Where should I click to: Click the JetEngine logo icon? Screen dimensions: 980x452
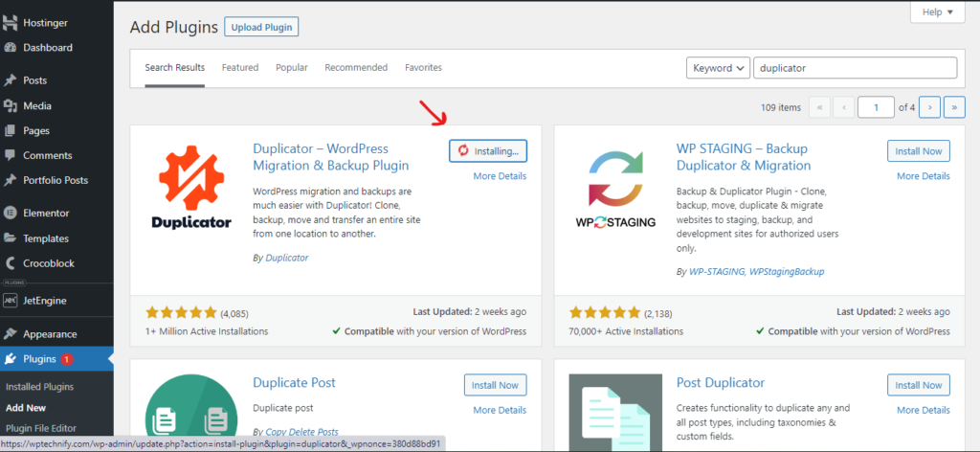click(x=10, y=301)
